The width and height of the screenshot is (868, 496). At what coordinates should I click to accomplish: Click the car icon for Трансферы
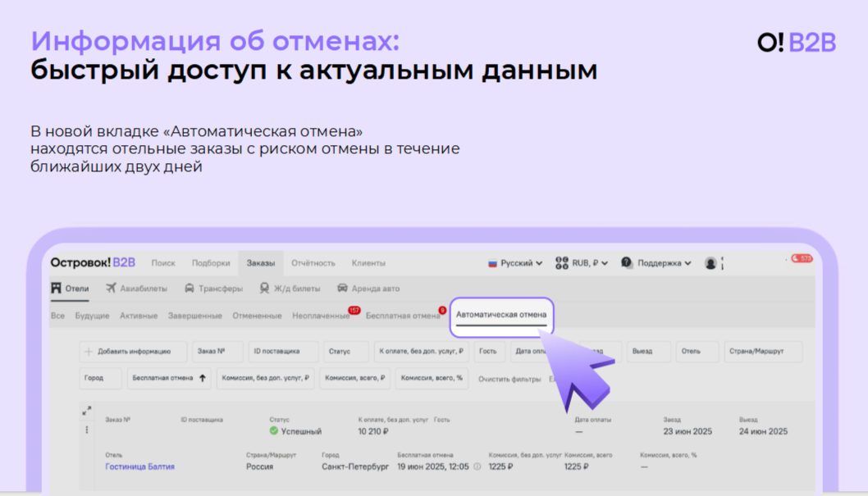(190, 289)
